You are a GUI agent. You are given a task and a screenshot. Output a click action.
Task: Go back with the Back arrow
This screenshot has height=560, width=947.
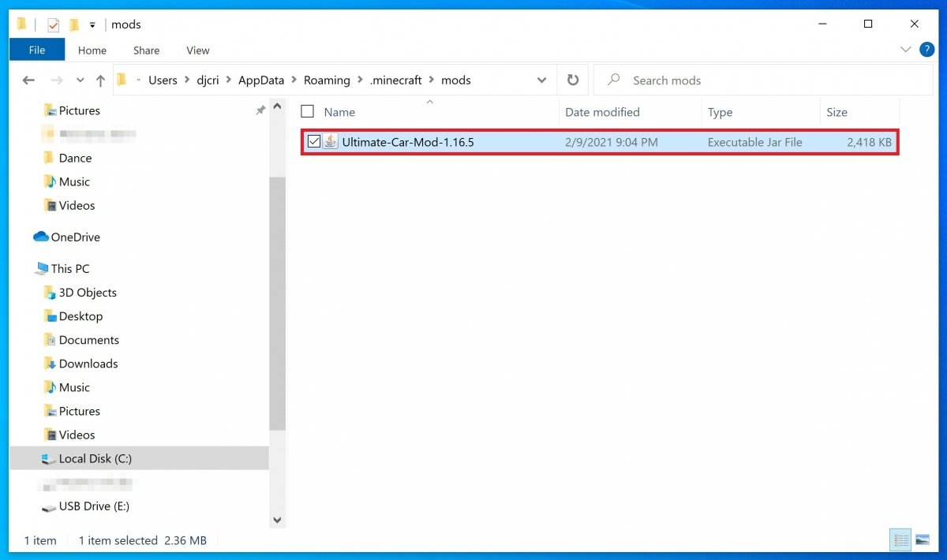(28, 80)
